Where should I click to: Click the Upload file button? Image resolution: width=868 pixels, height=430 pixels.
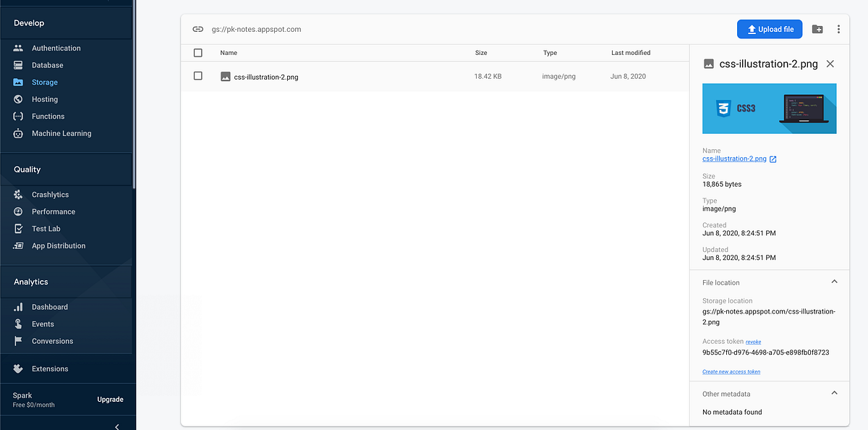770,30
